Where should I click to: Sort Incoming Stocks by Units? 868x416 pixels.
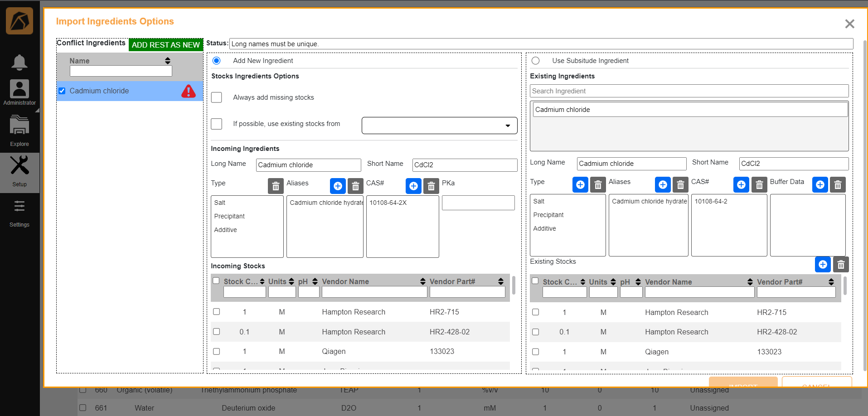291,281
